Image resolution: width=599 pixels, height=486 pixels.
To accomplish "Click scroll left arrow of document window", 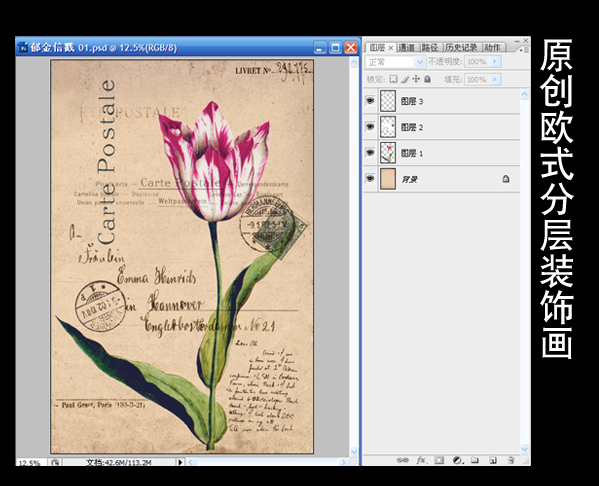I will pyautogui.click(x=191, y=462).
